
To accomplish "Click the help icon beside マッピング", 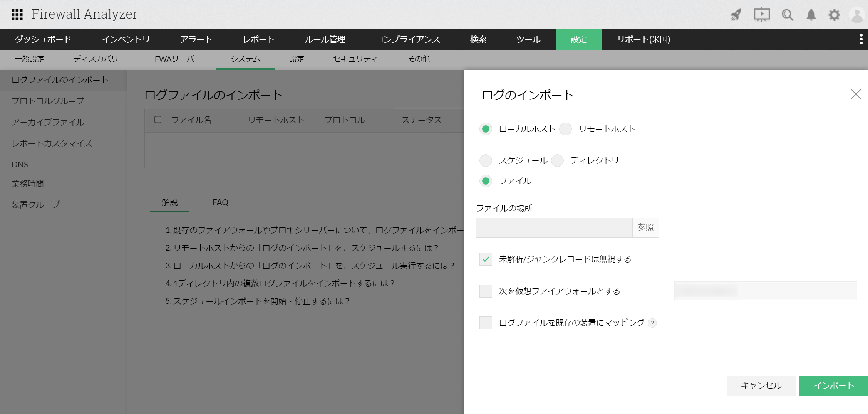I will pyautogui.click(x=652, y=323).
